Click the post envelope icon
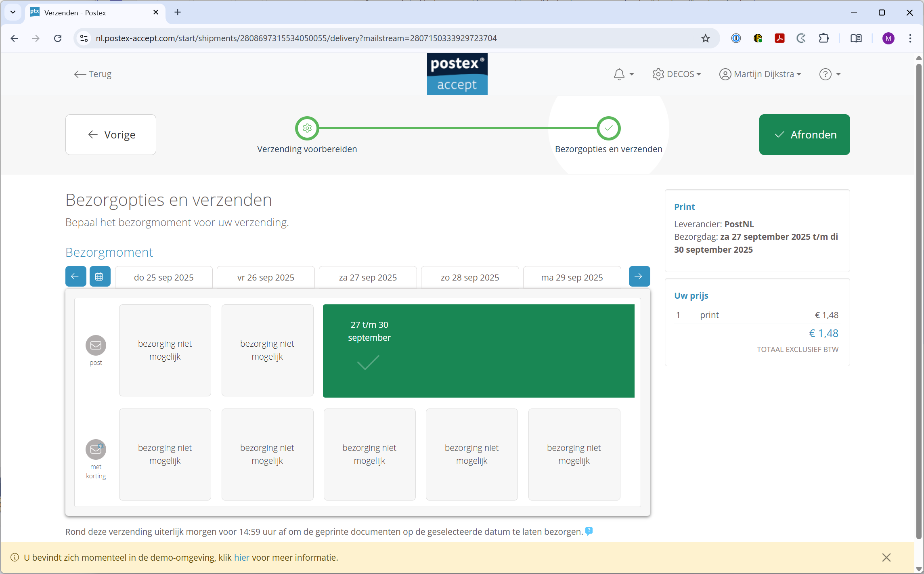924x574 pixels. (96, 345)
